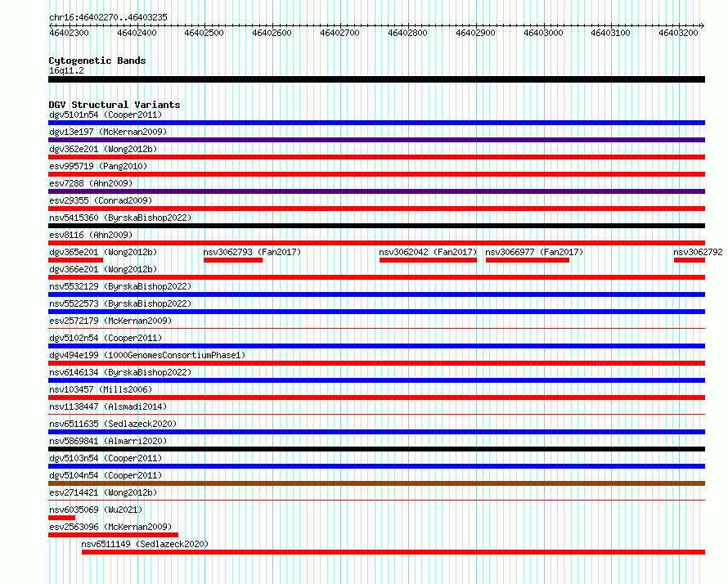Image resolution: width=728 pixels, height=584 pixels.
Task: Open dgv366e201 (Wong2012b) entry
Action: coord(103,269)
